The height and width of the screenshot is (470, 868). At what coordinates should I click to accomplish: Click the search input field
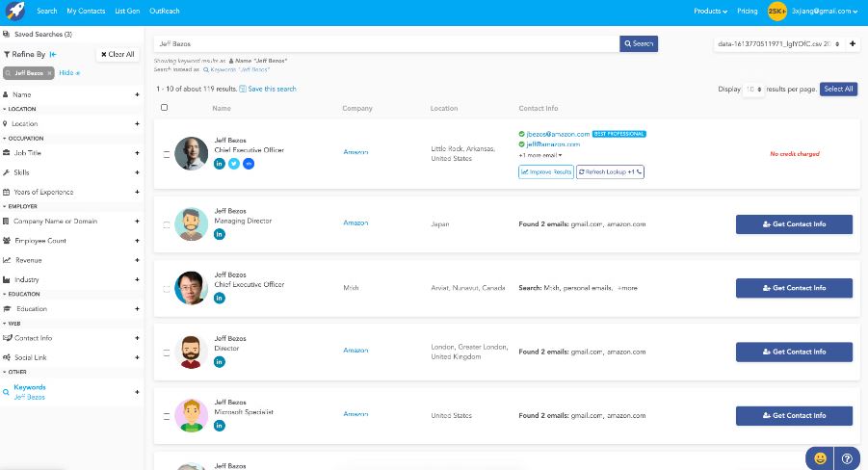(x=386, y=43)
